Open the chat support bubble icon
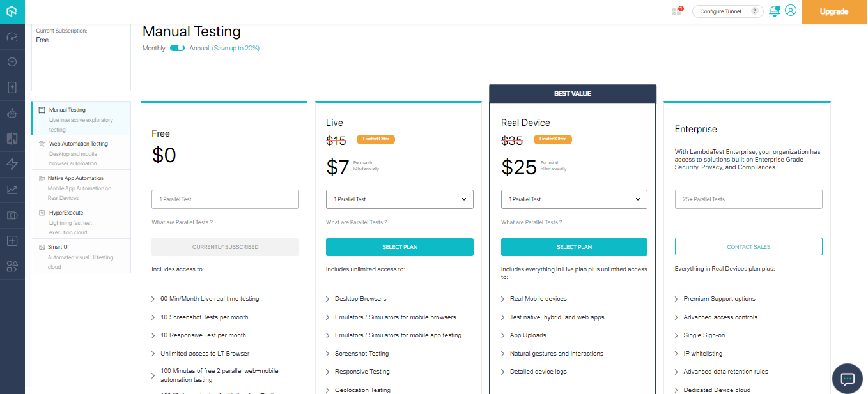Image resolution: width=868 pixels, height=394 pixels. 847,379
